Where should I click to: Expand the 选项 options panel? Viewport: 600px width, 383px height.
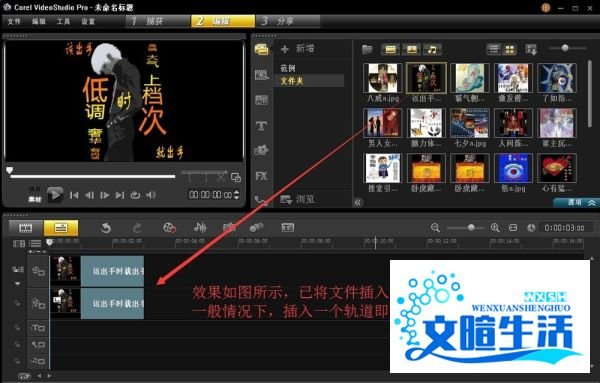click(x=576, y=202)
